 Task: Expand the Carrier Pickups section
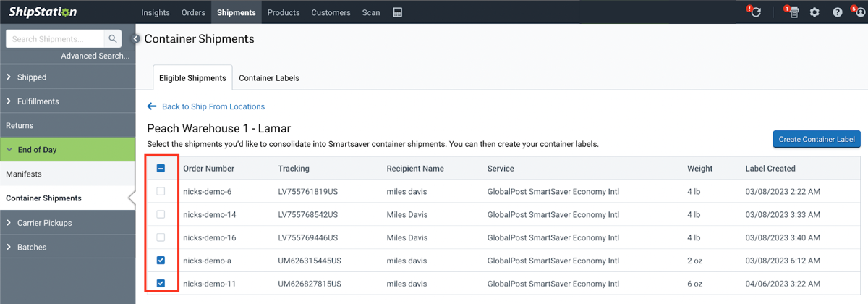pos(67,223)
